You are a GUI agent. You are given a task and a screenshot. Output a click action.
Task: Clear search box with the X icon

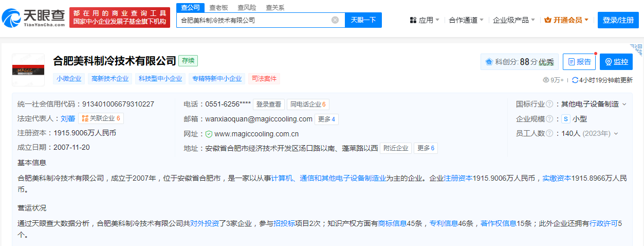point(335,20)
